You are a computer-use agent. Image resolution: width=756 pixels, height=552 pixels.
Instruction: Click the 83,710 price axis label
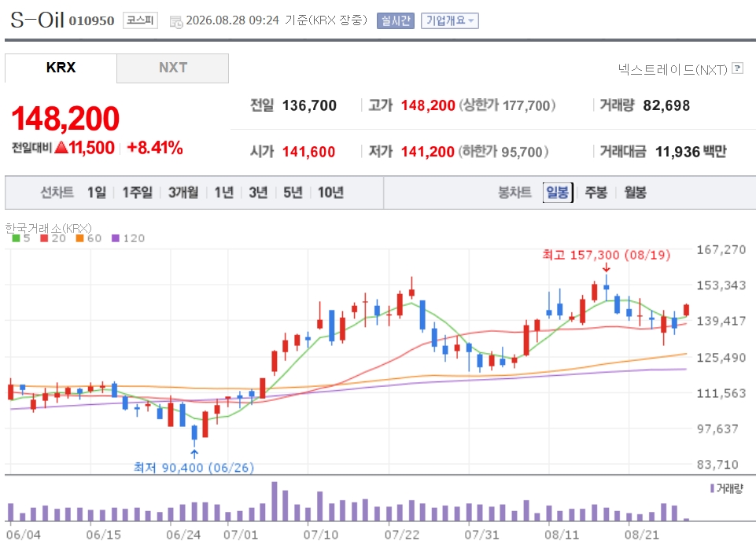click(717, 465)
